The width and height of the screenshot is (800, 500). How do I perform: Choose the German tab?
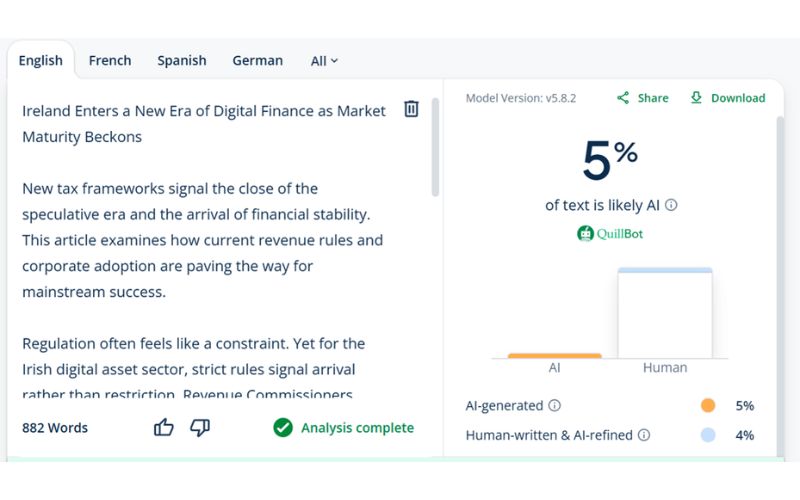click(258, 60)
